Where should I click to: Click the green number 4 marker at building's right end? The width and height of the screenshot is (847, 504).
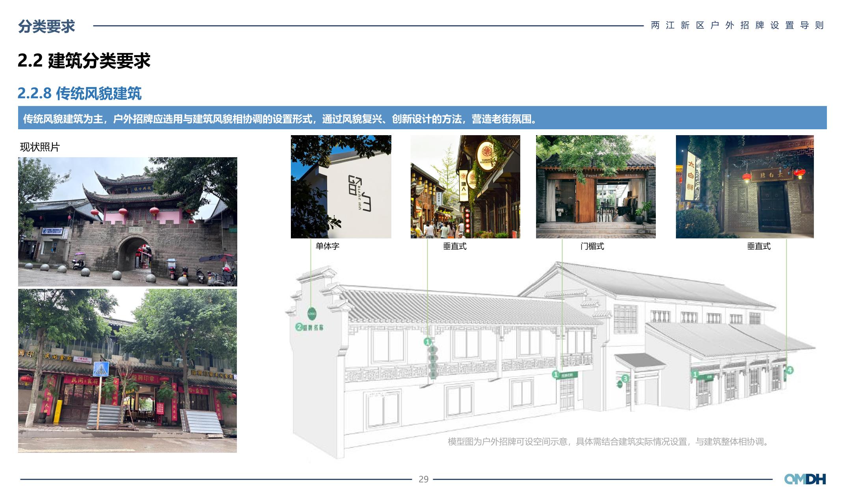(x=789, y=370)
